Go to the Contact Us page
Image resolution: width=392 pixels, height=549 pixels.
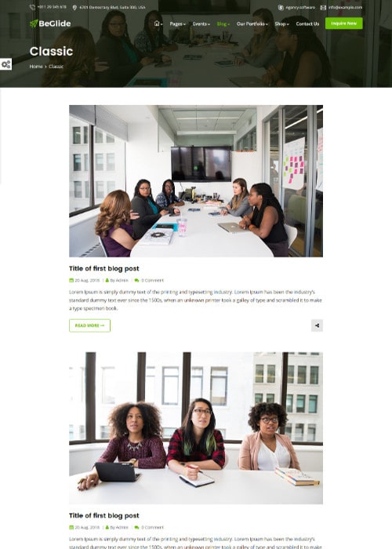(307, 24)
